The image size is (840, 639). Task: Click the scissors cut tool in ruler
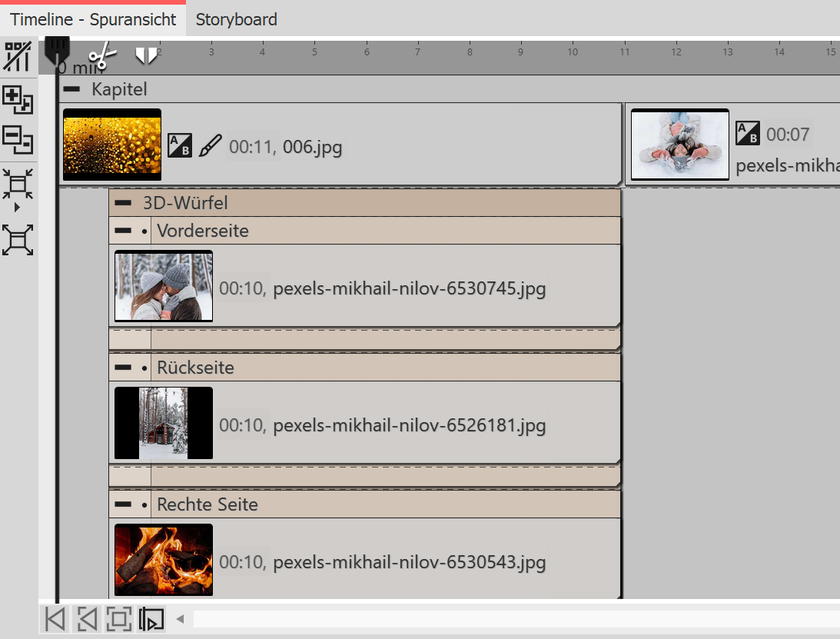pyautogui.click(x=102, y=56)
